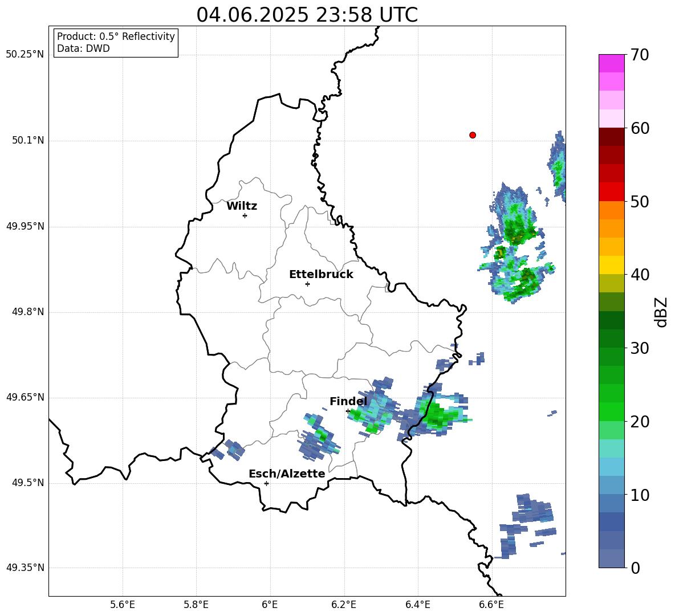The image size is (675, 616).
Task: Click the '5.6°E' longitude tick label
Action: (x=123, y=605)
